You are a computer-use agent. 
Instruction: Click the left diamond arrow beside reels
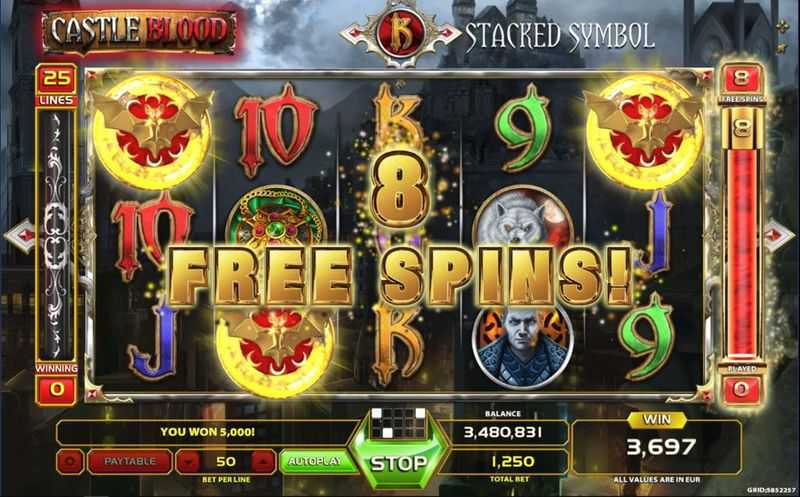(x=19, y=235)
